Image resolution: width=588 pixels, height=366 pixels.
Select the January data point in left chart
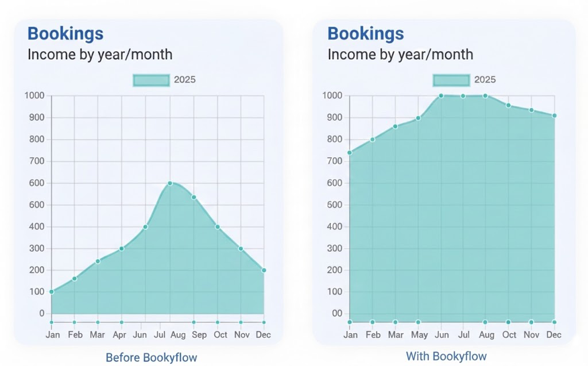52,292
